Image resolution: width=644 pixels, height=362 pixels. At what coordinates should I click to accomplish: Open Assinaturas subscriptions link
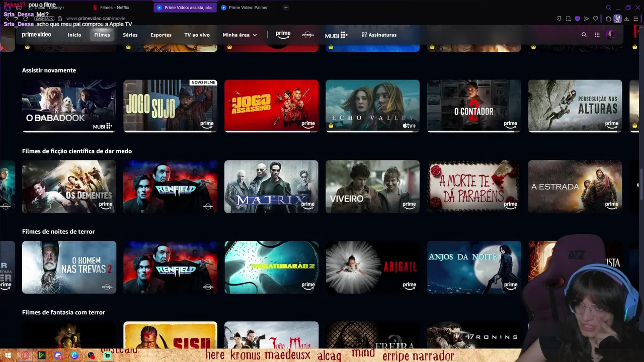point(379,35)
